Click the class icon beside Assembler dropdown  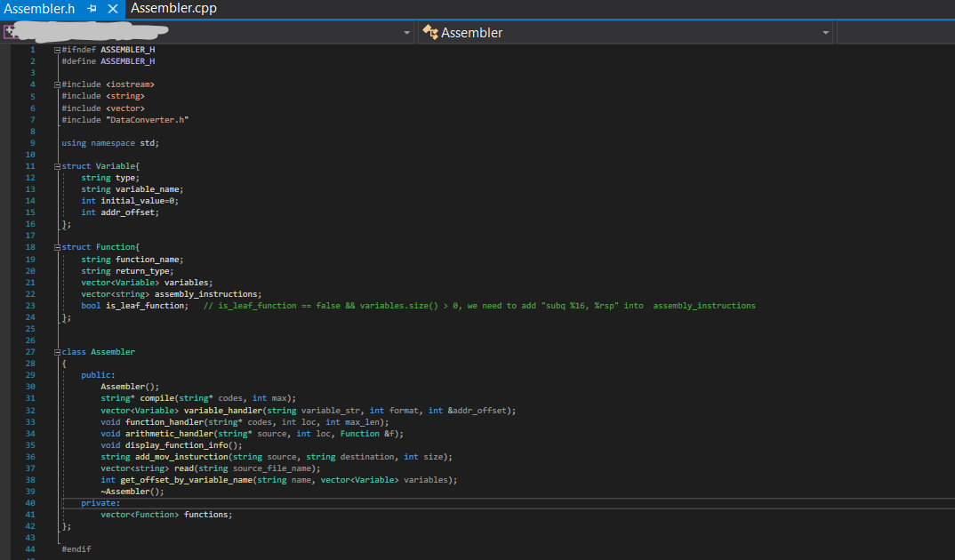click(430, 33)
